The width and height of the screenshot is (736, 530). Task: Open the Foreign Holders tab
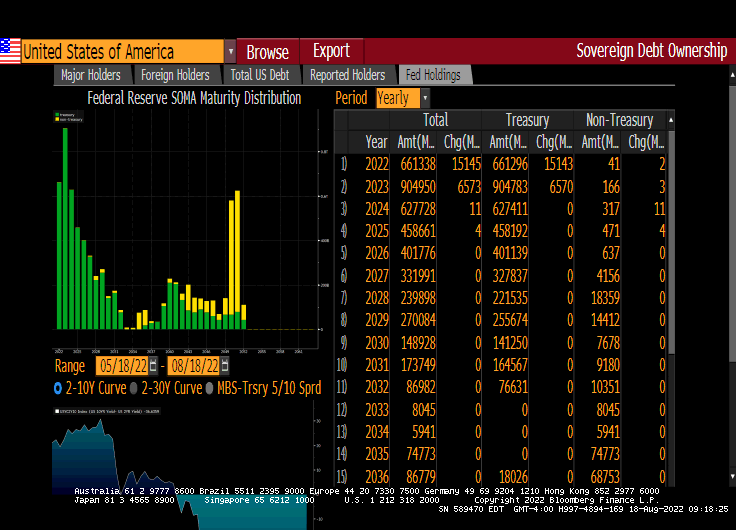[175, 75]
